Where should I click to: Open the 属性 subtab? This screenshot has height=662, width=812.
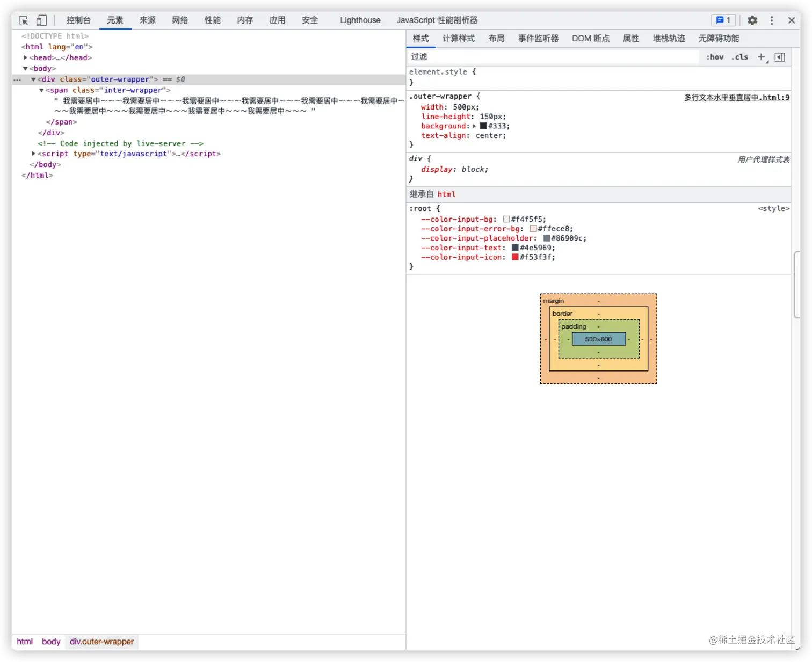[631, 39]
